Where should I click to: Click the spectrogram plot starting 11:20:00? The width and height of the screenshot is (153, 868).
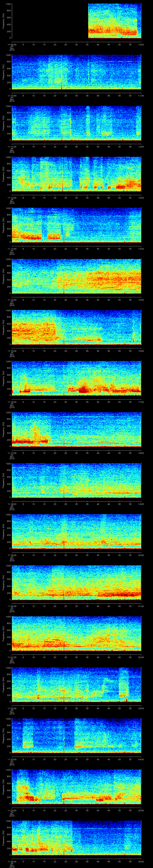coord(77,582)
